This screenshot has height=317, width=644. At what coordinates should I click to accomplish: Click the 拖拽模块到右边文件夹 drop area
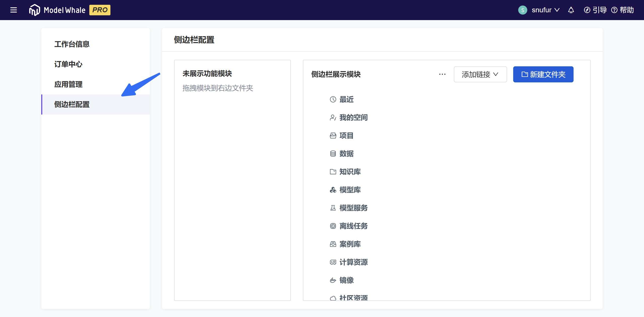(x=218, y=88)
